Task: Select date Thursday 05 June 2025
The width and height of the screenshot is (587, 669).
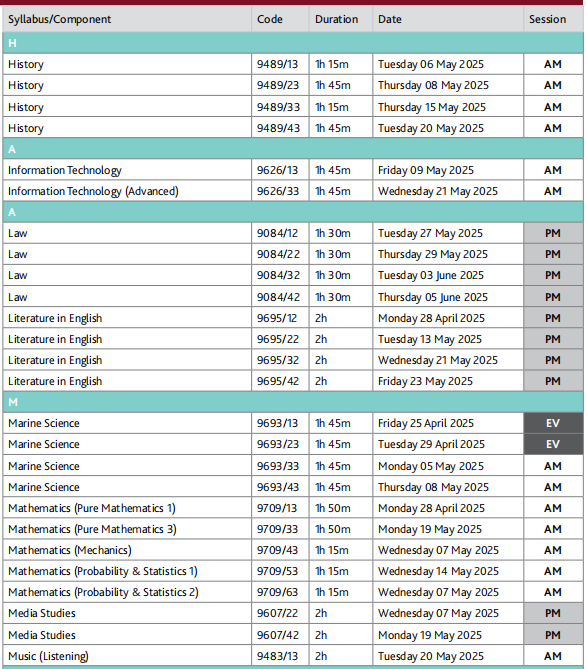Action: tap(433, 297)
